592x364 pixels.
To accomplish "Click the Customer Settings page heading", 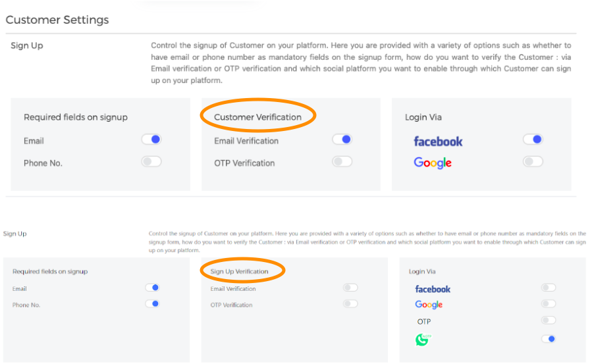I will 57,20.
